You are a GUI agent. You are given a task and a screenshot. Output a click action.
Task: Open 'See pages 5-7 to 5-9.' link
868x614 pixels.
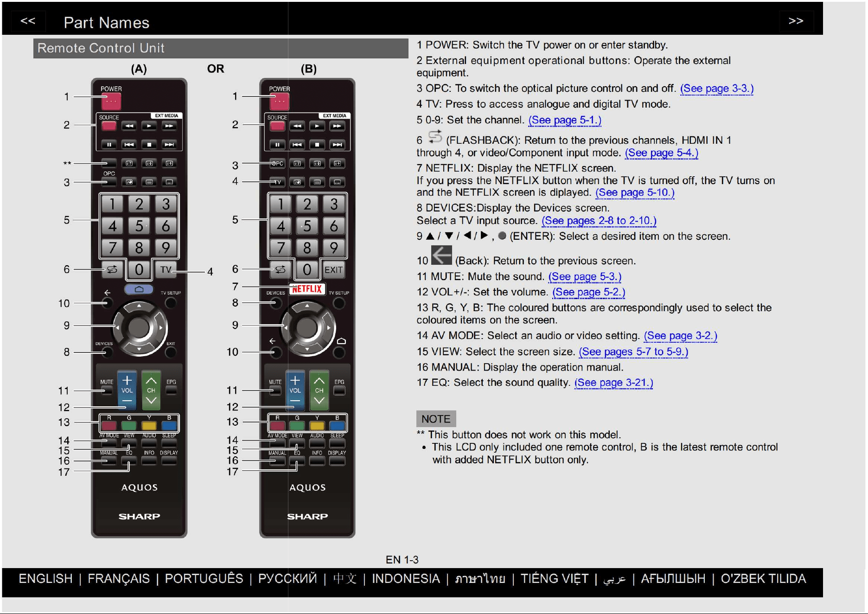(x=633, y=352)
